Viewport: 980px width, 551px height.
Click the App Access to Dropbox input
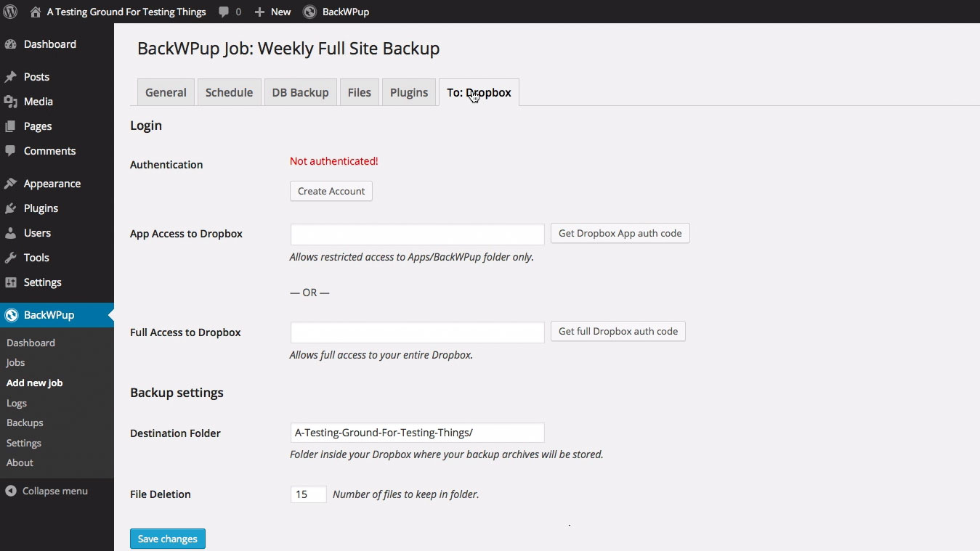(417, 234)
